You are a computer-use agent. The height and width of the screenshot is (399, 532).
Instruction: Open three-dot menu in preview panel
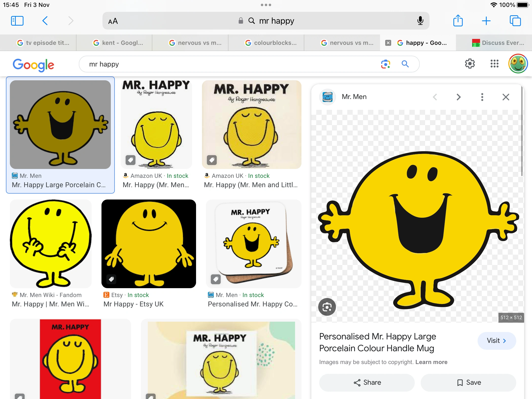tap(482, 97)
